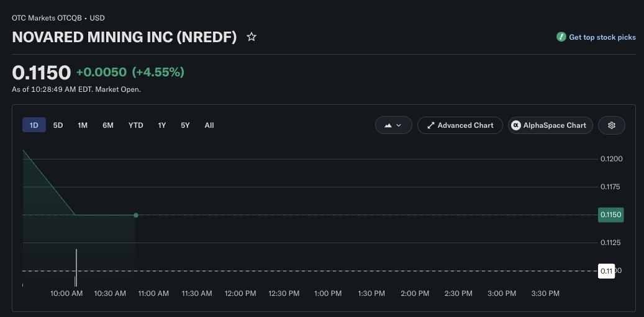
Task: Follow the Get top stock picks link
Action: click(602, 37)
